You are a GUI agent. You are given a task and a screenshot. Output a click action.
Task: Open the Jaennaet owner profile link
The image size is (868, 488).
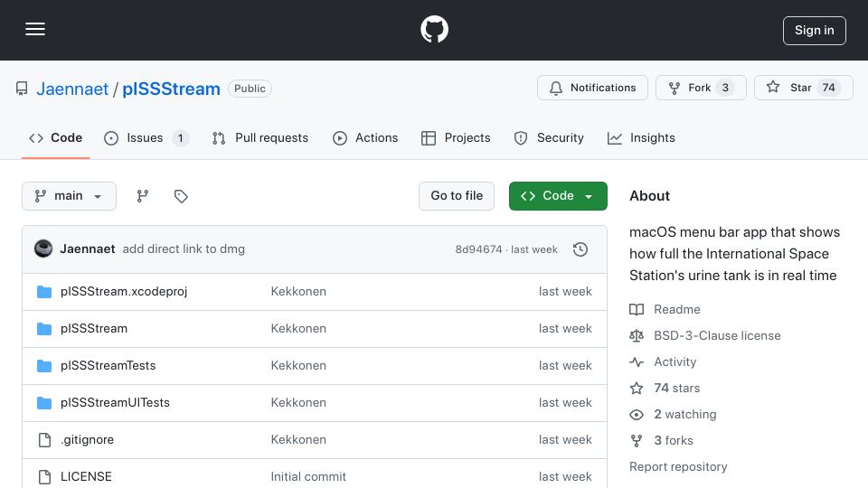(72, 89)
